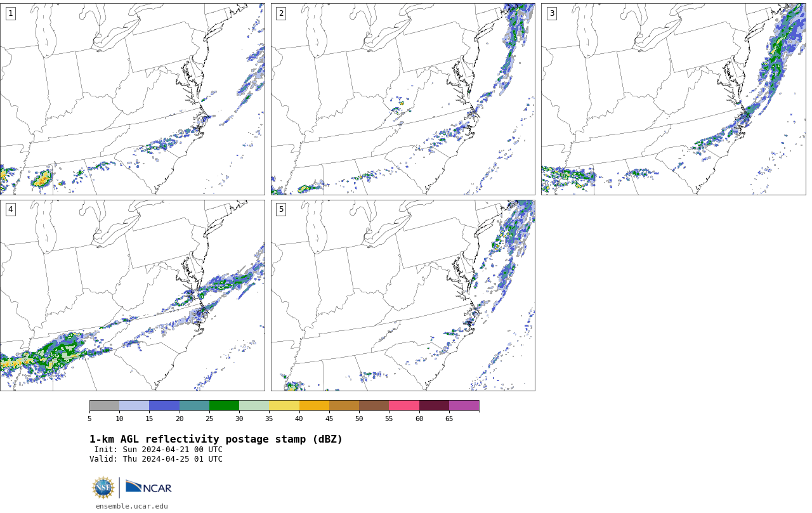The width and height of the screenshot is (812, 513).
Task: Click the colorbar tick label '65'
Action: click(x=449, y=419)
